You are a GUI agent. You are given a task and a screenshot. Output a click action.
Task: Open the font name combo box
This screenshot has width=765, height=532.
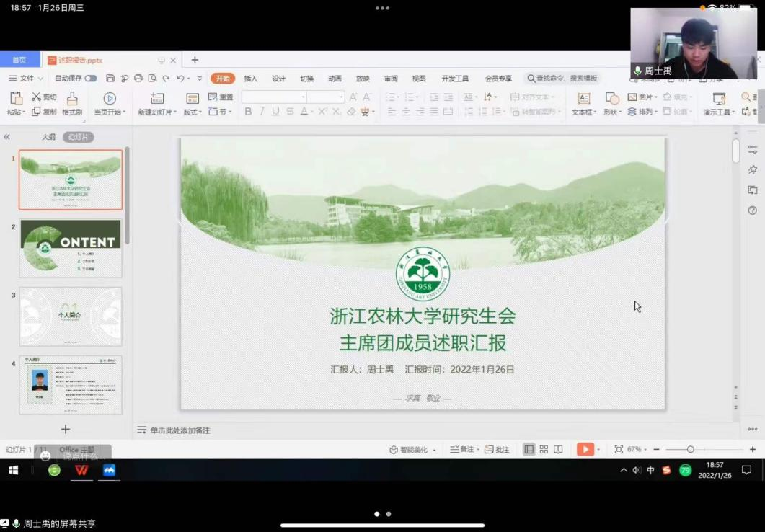click(x=274, y=97)
